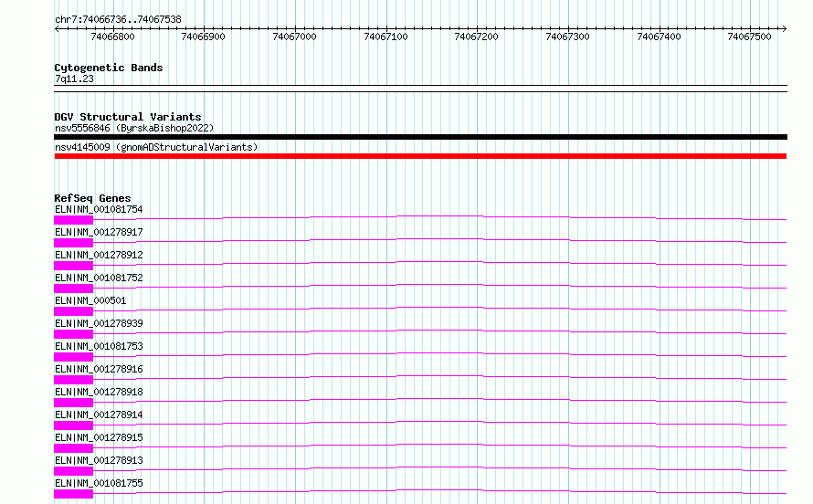The width and height of the screenshot is (813, 504).
Task: Click the magenta exon of NM_001081752
Action: tap(74, 289)
